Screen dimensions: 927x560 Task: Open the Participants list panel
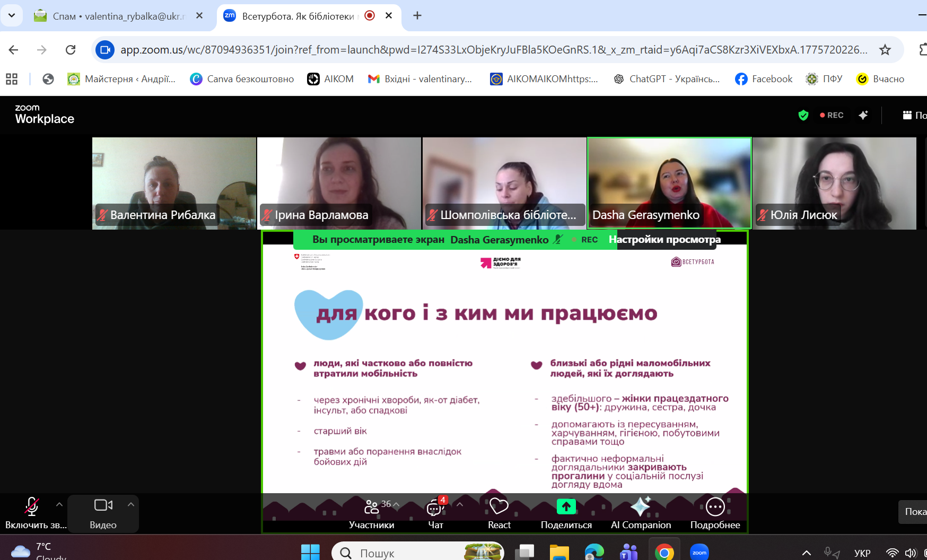click(x=372, y=509)
